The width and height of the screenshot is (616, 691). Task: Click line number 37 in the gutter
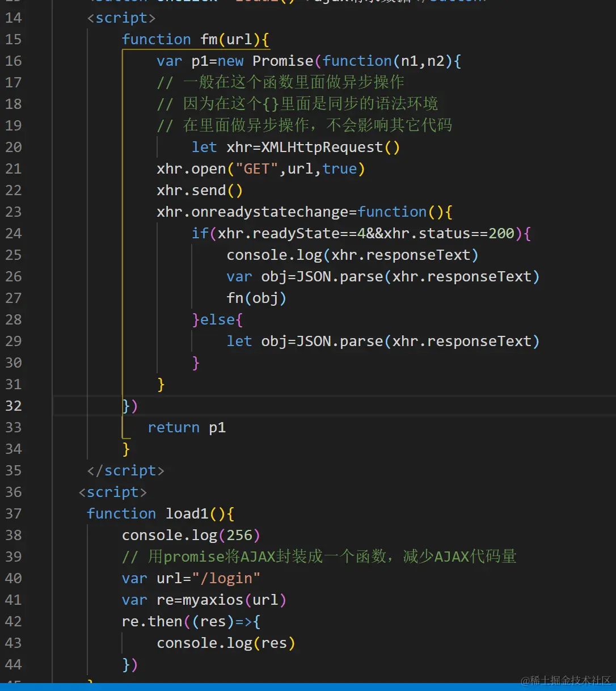tap(14, 513)
